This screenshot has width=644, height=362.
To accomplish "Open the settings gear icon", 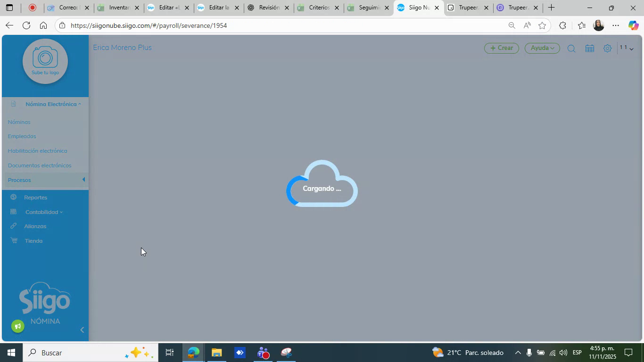I will (x=608, y=49).
